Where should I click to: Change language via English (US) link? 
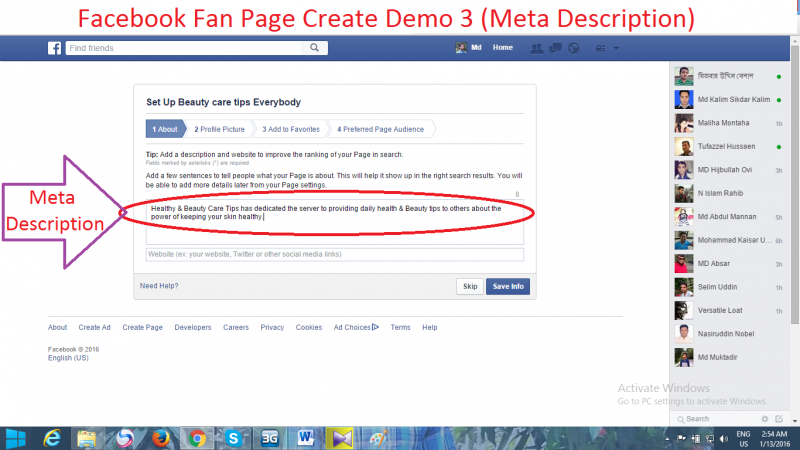click(68, 358)
